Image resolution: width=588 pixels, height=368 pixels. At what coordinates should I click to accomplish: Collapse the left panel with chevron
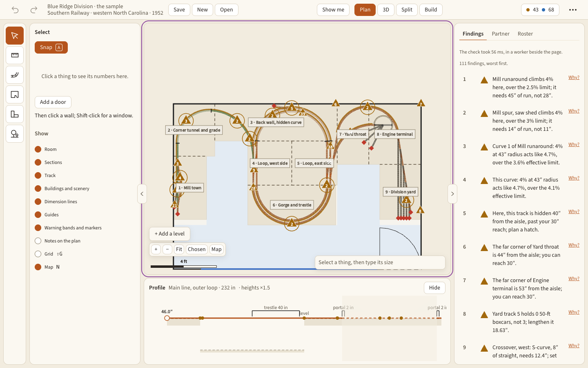tap(142, 194)
